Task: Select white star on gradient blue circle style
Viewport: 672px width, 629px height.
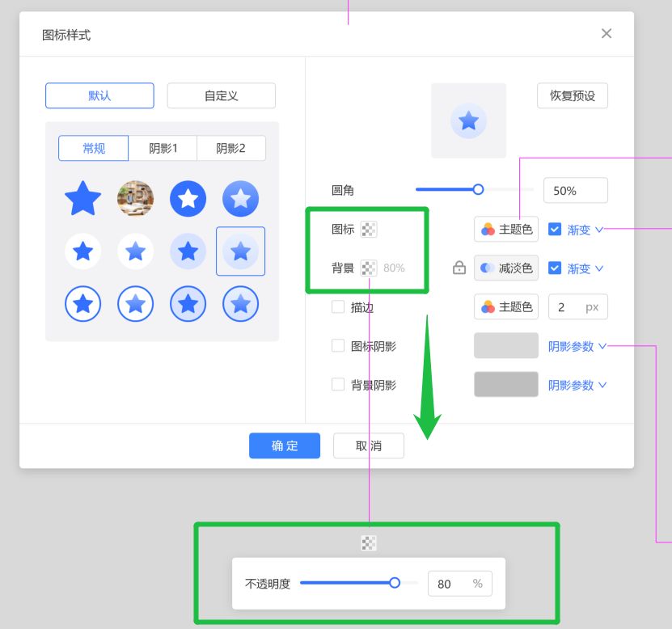Action: tap(240, 198)
